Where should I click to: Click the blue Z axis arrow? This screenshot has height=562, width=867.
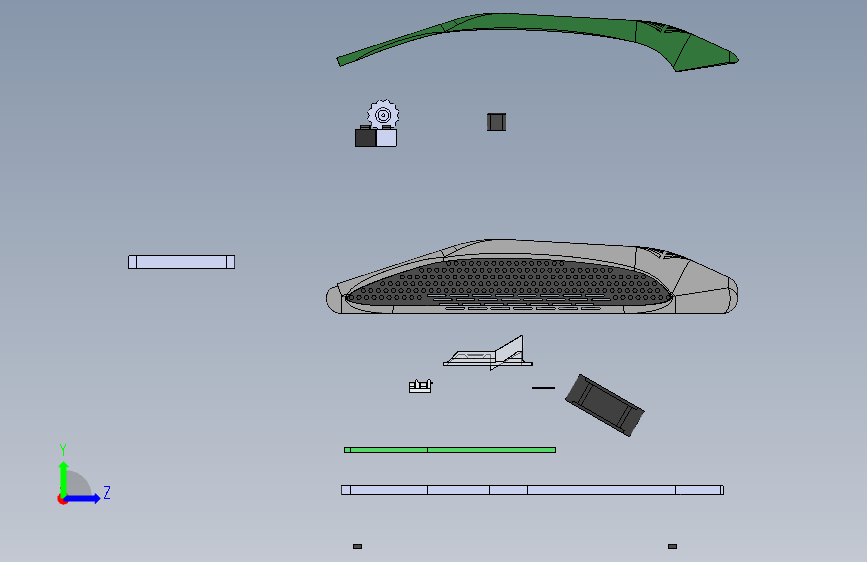[83, 499]
